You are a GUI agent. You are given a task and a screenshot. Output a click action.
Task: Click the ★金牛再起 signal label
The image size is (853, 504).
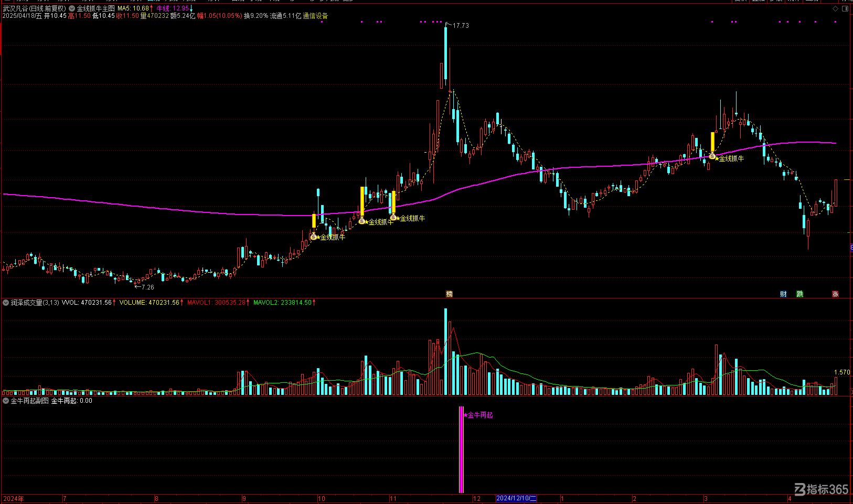coord(478,415)
